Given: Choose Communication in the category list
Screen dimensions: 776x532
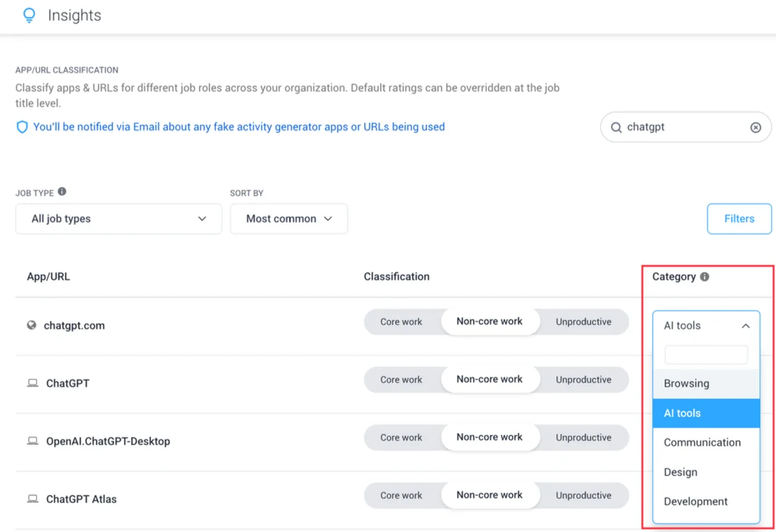Looking at the screenshot, I should [x=702, y=443].
